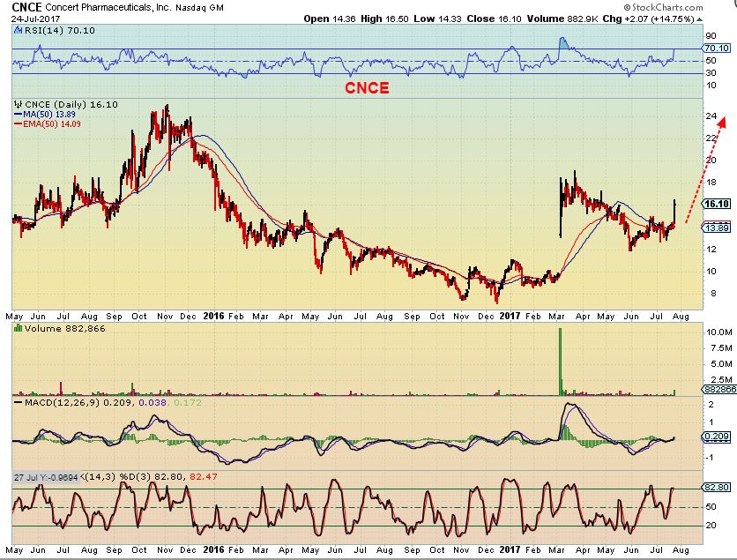This screenshot has width=737, height=560.
Task: Click the 24 label on the price axis
Action: (x=711, y=116)
